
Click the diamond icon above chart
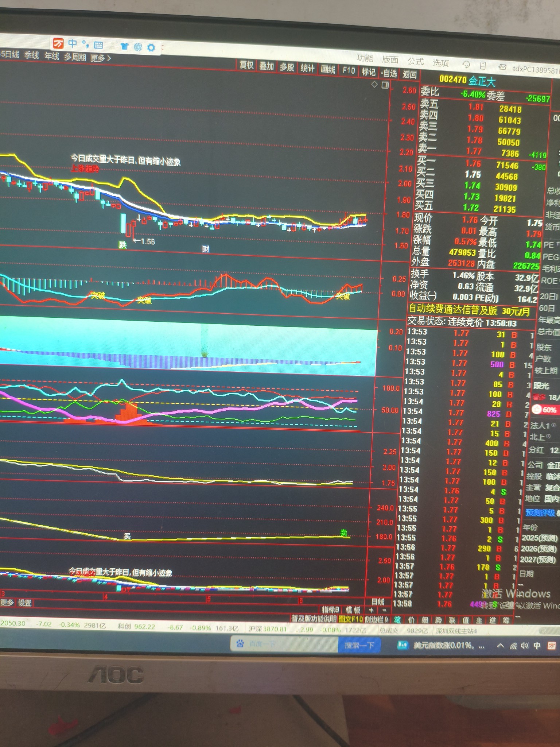coord(374,84)
